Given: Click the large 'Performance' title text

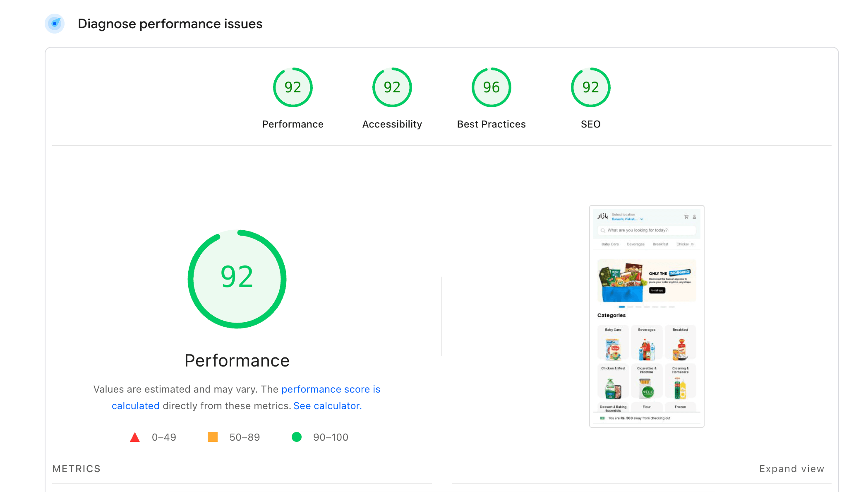Looking at the screenshot, I should (x=237, y=361).
